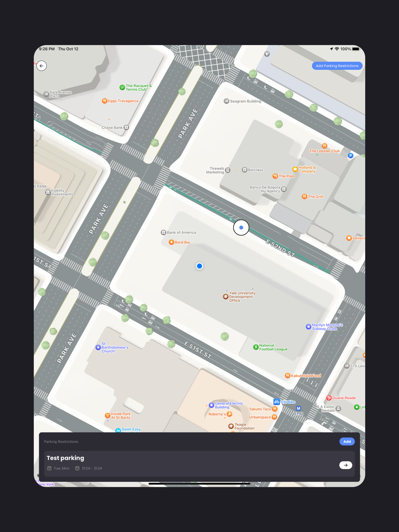
Task: Tap the Parking Restrictions panel heading
Action: (x=61, y=442)
